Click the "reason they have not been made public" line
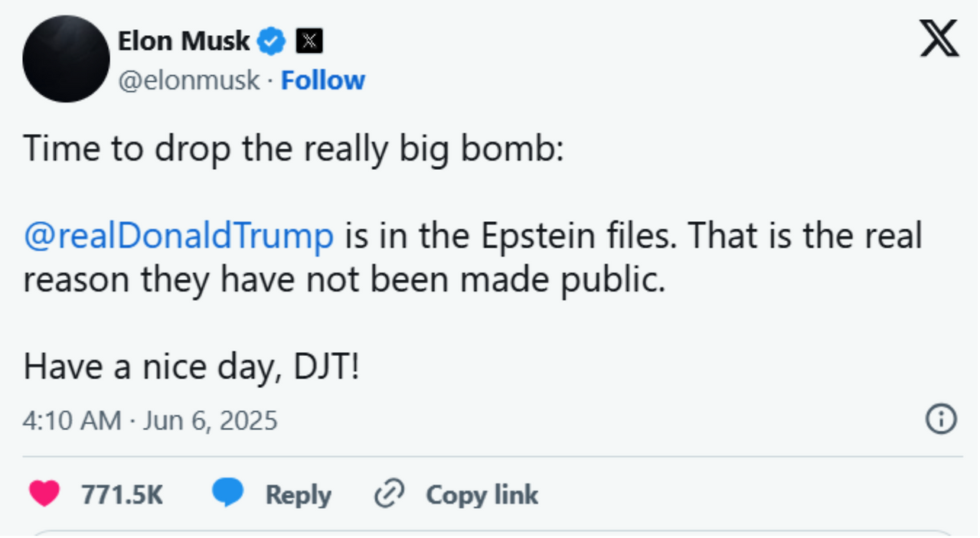The width and height of the screenshot is (980, 538). 344,279
